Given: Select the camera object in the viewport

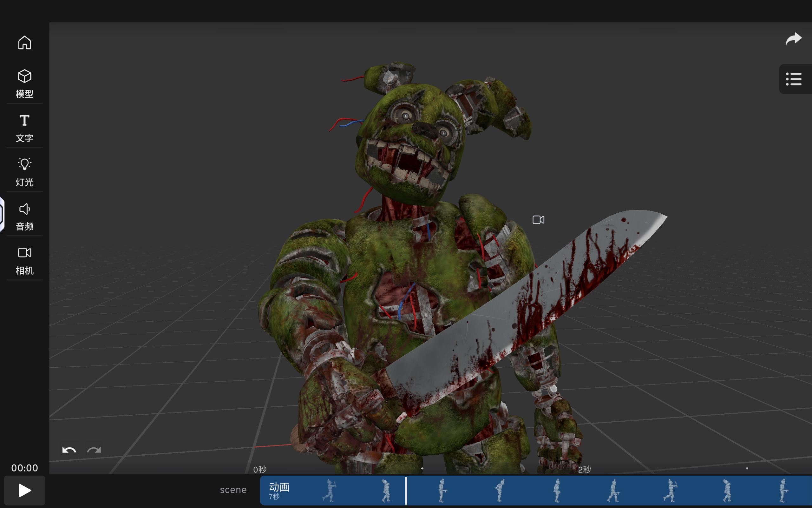Looking at the screenshot, I should [x=538, y=220].
